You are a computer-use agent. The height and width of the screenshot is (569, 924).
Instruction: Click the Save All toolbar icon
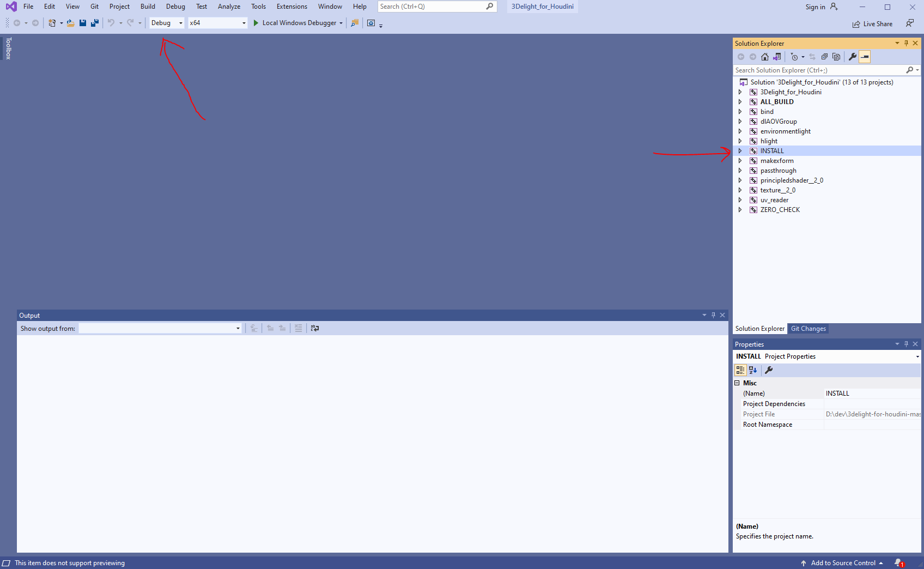pos(95,23)
